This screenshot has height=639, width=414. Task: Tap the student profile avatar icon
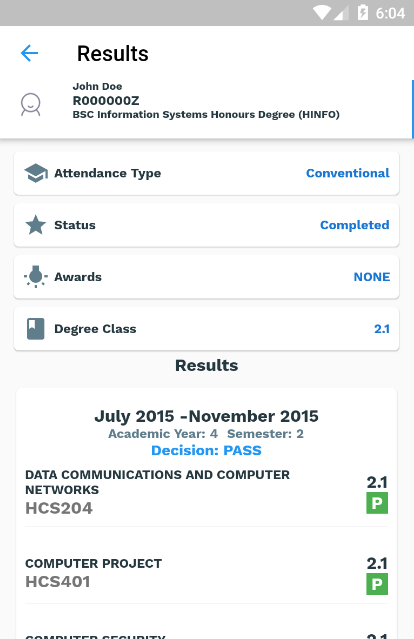31,105
